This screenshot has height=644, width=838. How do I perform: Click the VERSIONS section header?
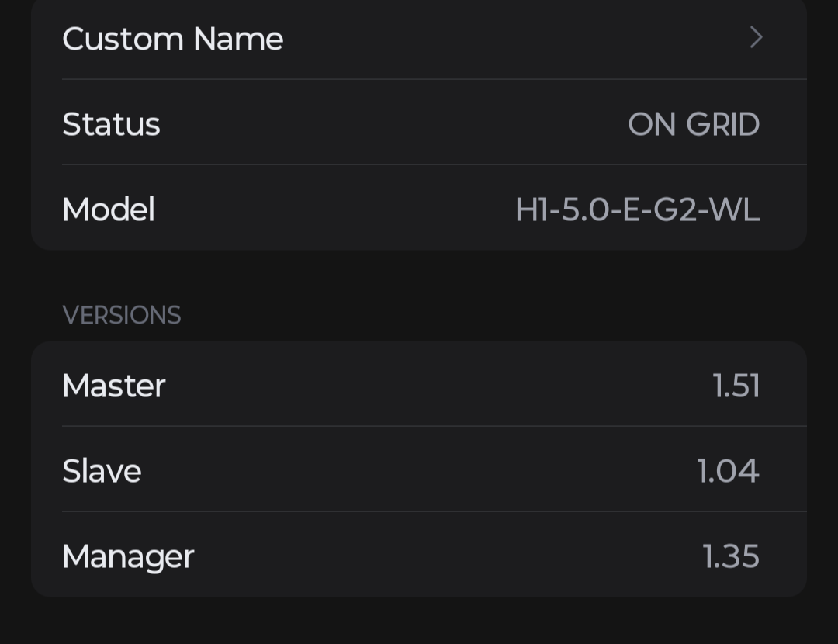point(122,315)
